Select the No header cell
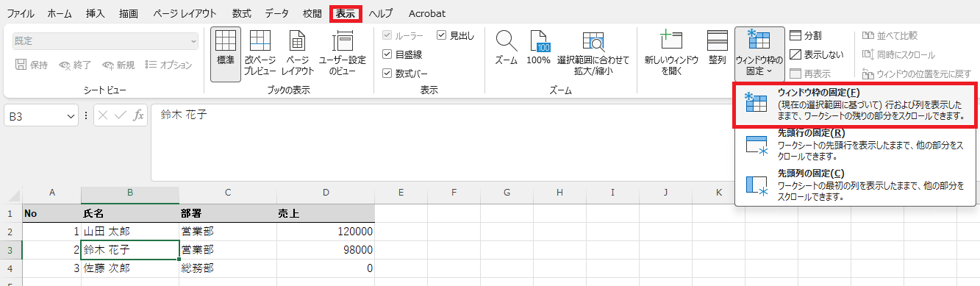This screenshot has height=286, width=980. [x=51, y=213]
